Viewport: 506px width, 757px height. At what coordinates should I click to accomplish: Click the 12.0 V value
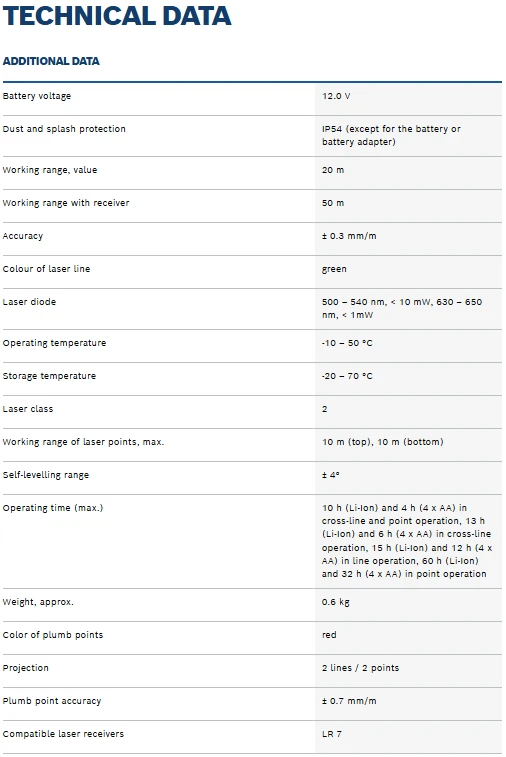coord(336,96)
